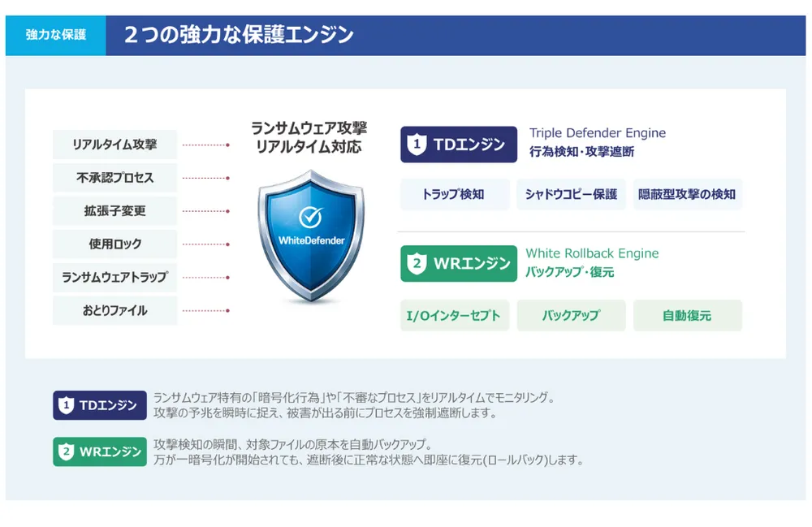Click the Triple Defender Engine text
This screenshot has width=812, height=527.
[598, 133]
